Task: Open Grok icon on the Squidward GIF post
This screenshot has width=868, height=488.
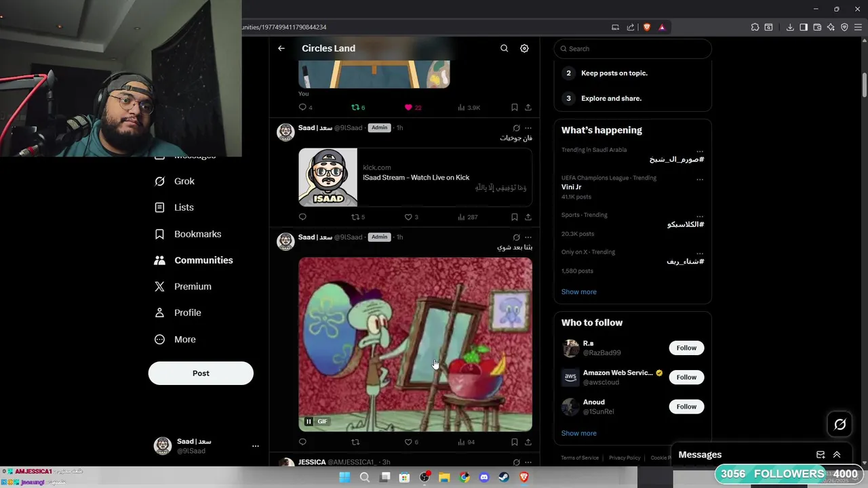Action: click(x=516, y=237)
